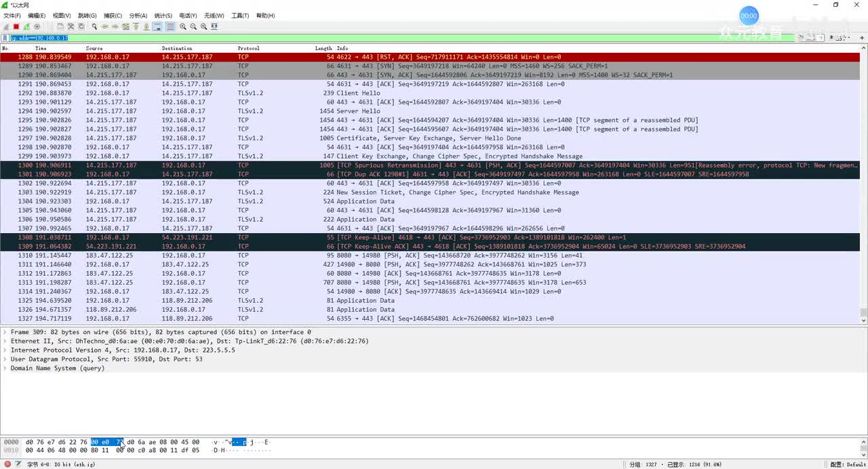Click the expert information status icon
The image size is (868, 469).
(6, 464)
